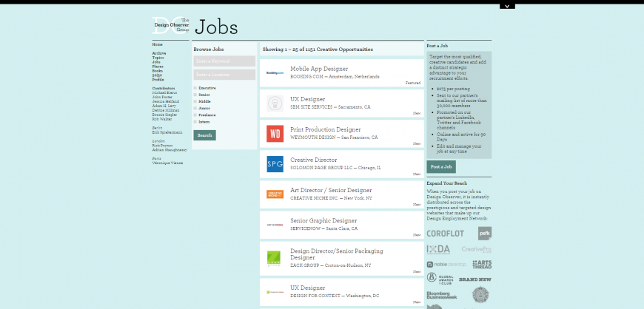Open the Profile section
This screenshot has height=309, width=644.
coord(158,80)
